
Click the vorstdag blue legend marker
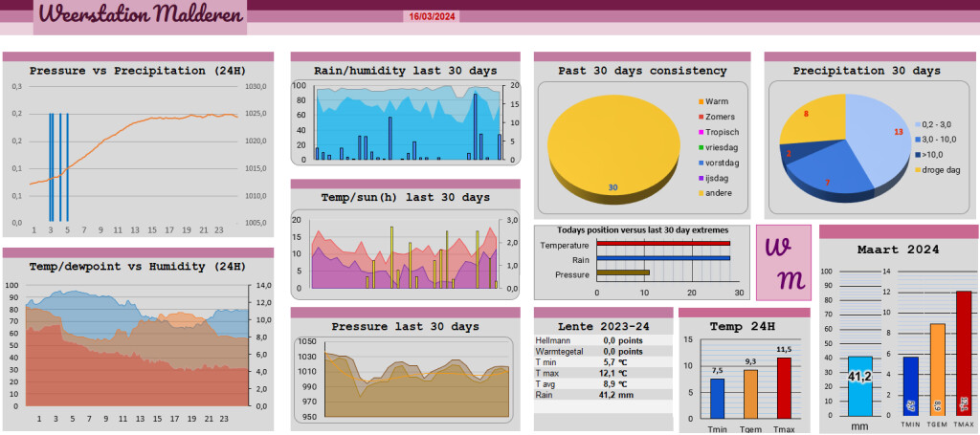pyautogui.click(x=702, y=163)
